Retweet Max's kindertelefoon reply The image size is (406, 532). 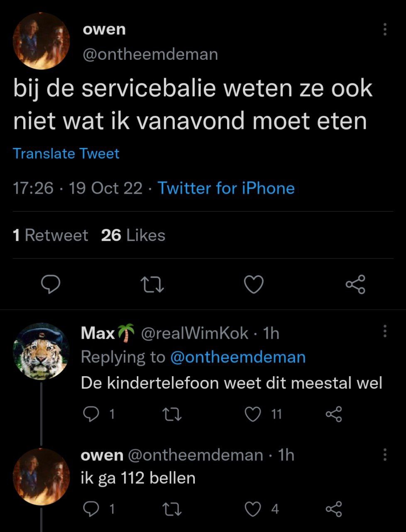click(x=171, y=414)
